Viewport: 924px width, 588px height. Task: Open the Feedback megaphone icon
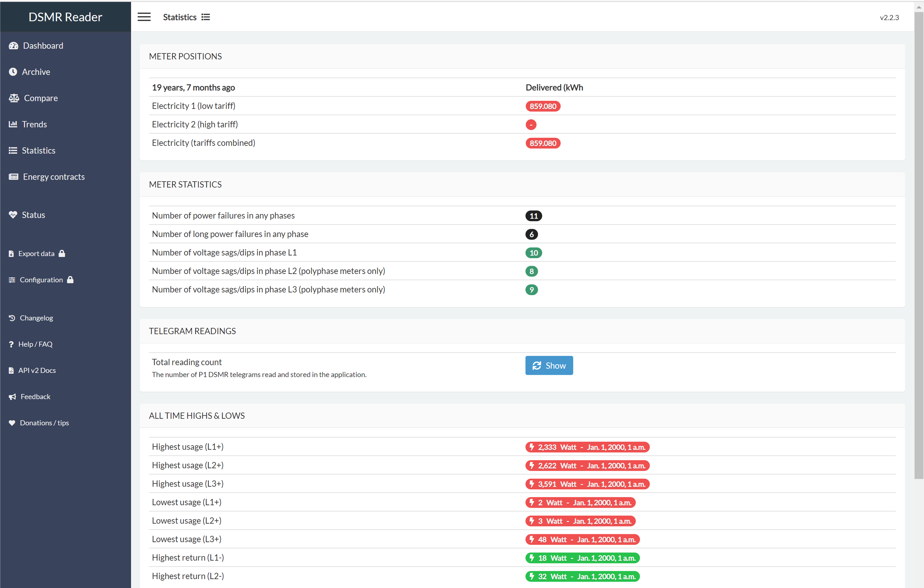(x=13, y=396)
